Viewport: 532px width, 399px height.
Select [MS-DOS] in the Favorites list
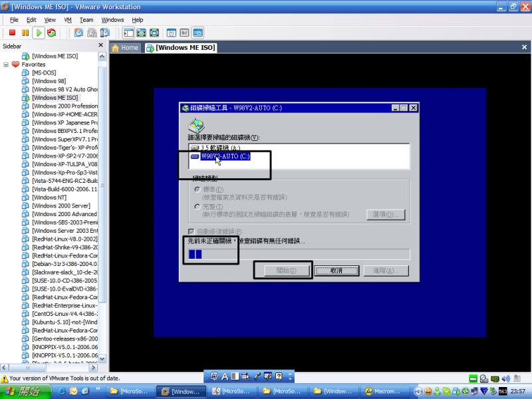tap(44, 72)
